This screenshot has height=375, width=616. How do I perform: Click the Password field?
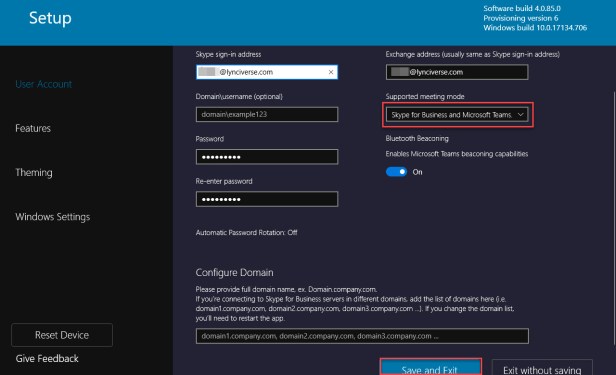pos(267,157)
